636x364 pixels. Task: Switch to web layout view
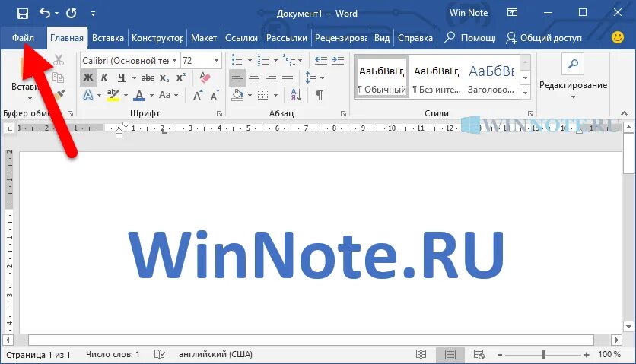479,355
